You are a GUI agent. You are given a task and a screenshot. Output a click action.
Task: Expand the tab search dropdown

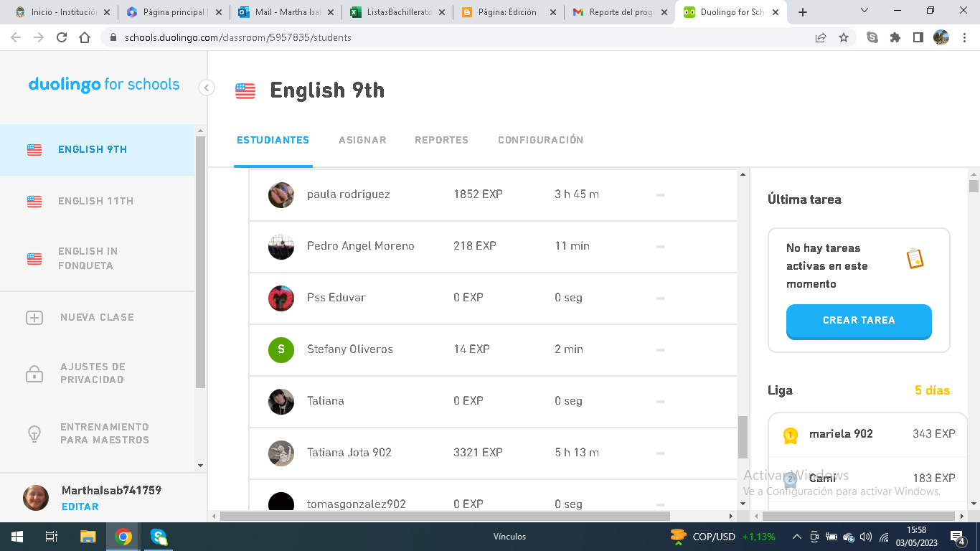[x=864, y=11]
